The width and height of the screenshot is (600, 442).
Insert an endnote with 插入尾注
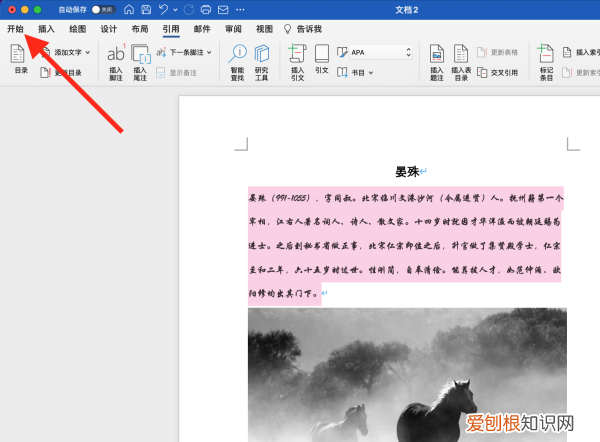140,62
